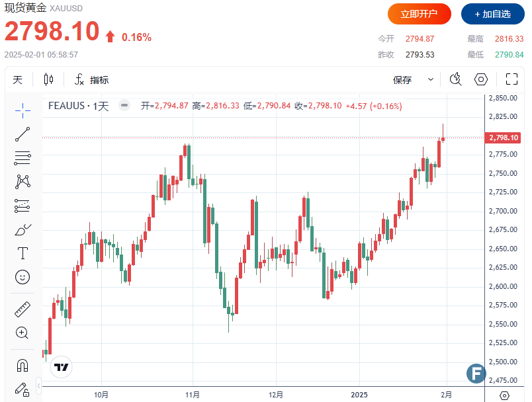The width and height of the screenshot is (532, 402).
Task: Open the emoji icons tool
Action: (22, 277)
